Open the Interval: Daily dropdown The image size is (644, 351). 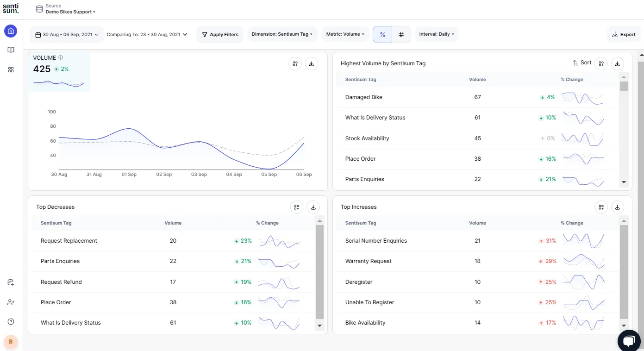coord(437,34)
